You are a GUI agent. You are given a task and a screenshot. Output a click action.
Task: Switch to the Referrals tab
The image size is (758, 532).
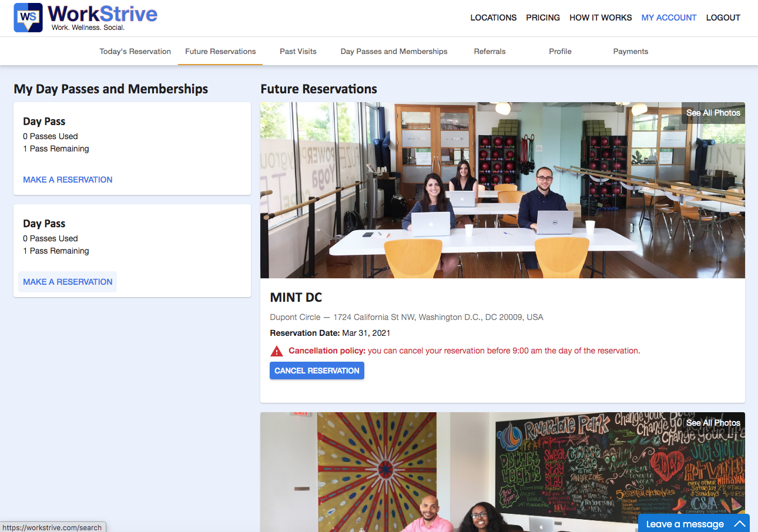[x=489, y=51]
